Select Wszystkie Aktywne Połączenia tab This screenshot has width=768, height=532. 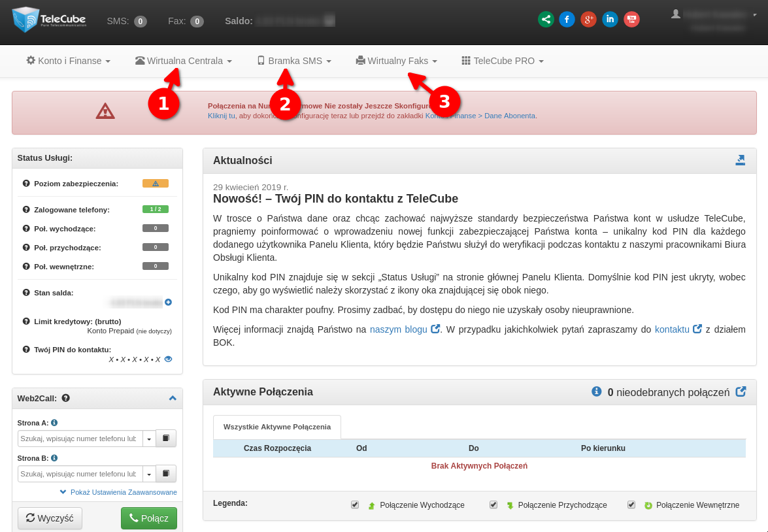tap(276, 427)
